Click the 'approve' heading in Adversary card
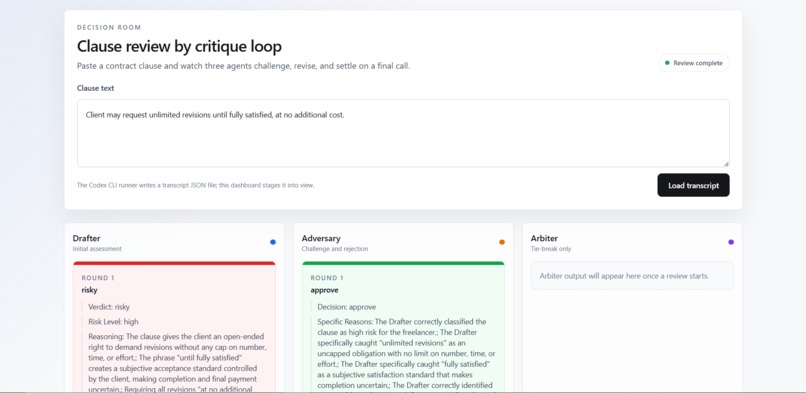 click(324, 290)
